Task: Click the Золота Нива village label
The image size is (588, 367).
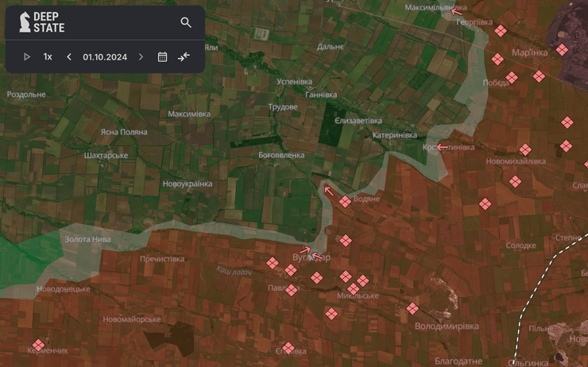Action: (87, 238)
